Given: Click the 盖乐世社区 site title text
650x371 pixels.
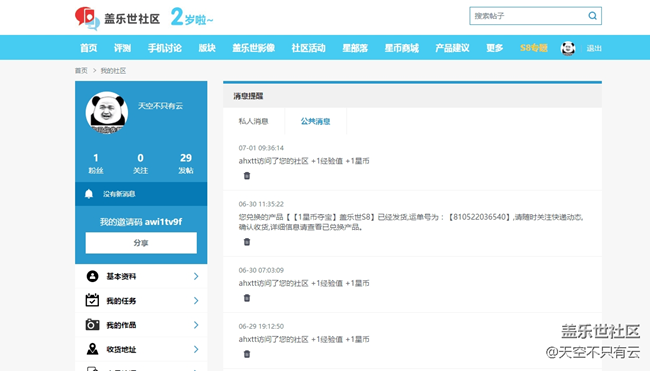Looking at the screenshot, I should point(132,19).
